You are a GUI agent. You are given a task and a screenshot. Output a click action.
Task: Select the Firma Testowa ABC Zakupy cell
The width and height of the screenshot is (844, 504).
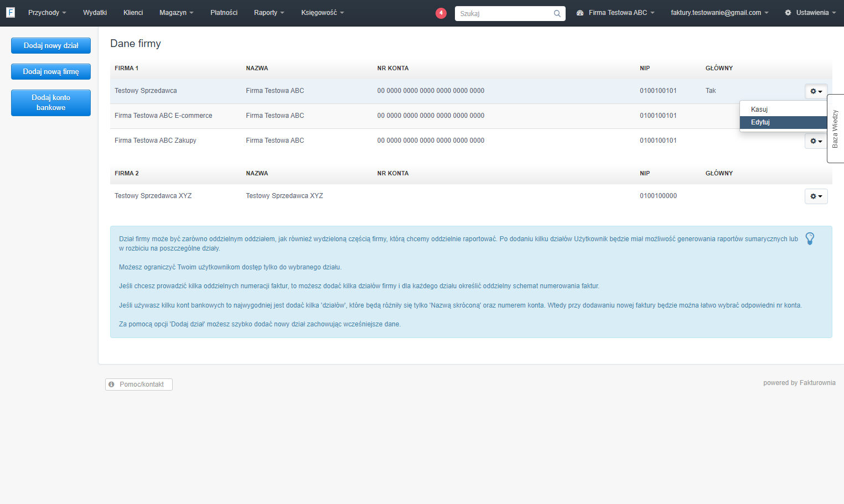(x=156, y=141)
